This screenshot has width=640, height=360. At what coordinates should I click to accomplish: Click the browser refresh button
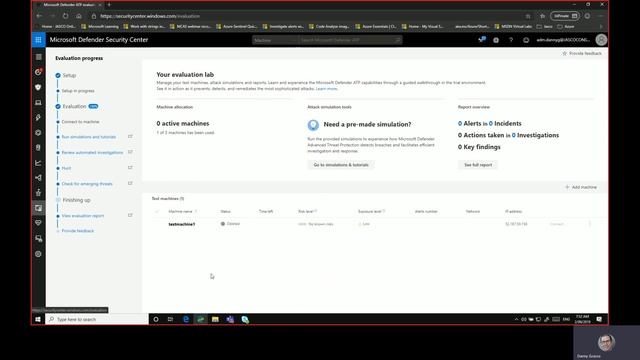(65, 16)
